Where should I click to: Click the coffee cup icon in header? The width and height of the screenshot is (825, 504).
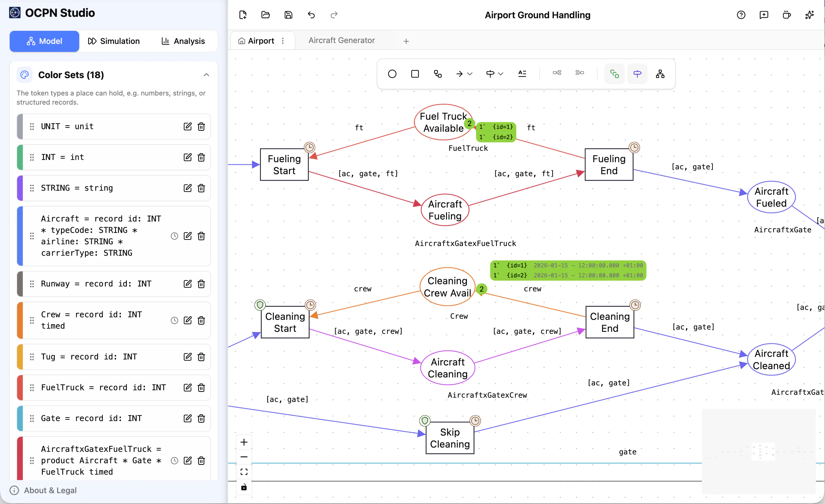tap(787, 15)
